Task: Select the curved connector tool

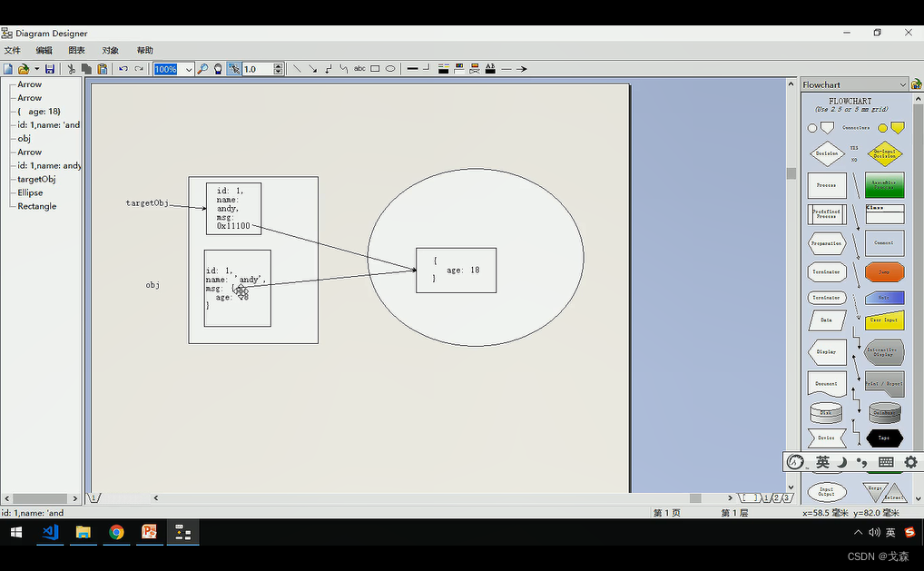Action: click(344, 69)
